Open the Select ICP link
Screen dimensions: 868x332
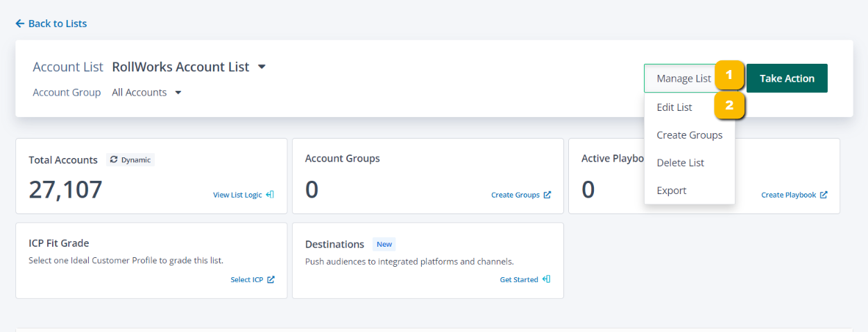[247, 279]
